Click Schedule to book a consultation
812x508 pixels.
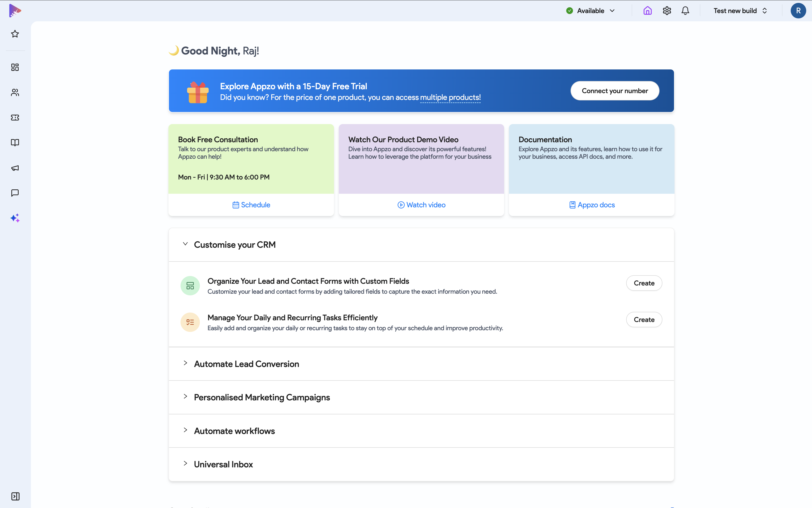(251, 205)
